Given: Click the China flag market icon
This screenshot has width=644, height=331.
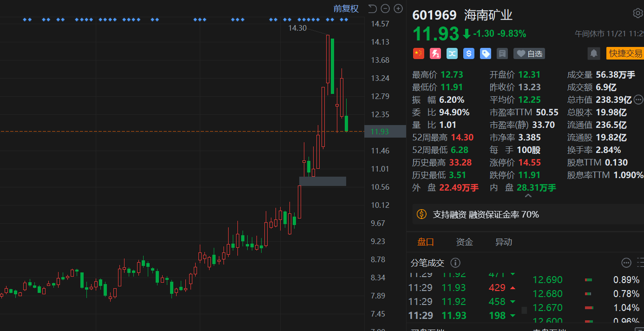Looking at the screenshot, I should click(x=419, y=53).
